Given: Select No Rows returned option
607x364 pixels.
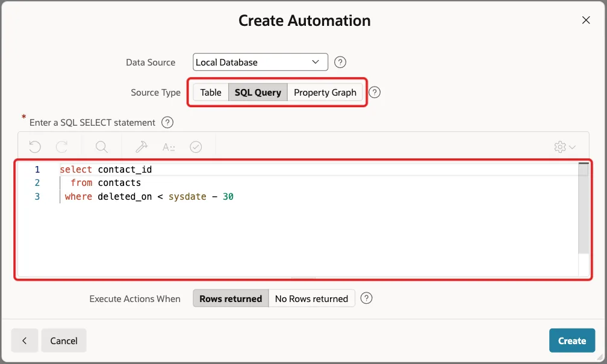Looking at the screenshot, I should pos(312,298).
